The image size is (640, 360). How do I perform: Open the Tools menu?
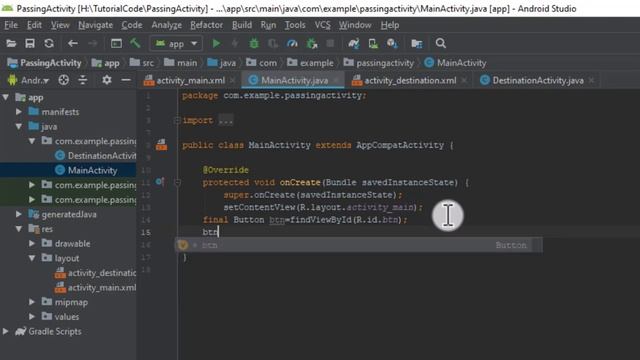(295, 25)
